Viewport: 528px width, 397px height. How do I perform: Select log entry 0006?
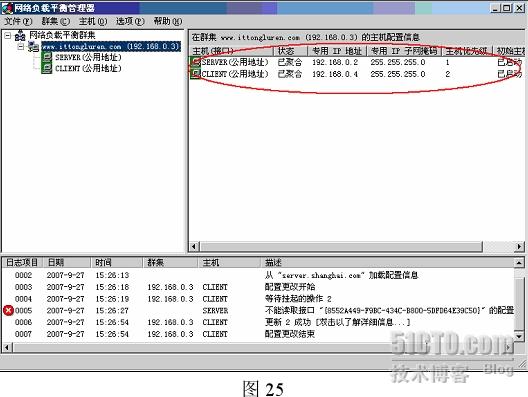(258, 322)
